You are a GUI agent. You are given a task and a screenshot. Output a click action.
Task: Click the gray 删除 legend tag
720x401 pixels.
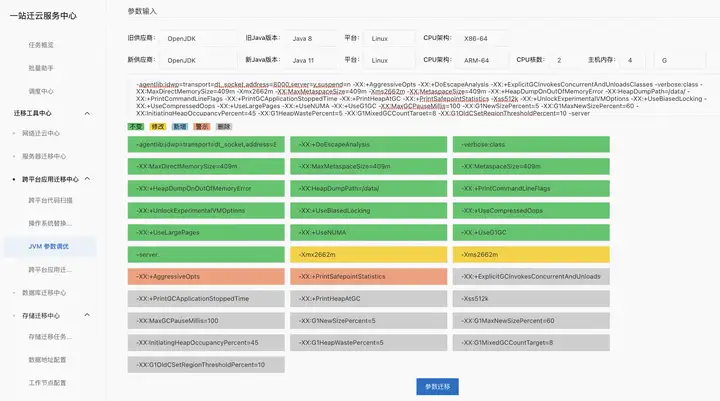click(x=224, y=127)
